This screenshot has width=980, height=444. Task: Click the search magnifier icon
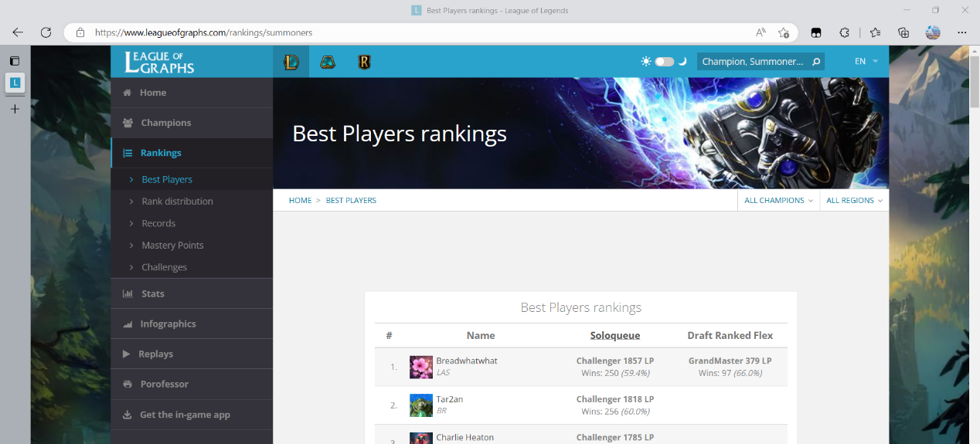(x=816, y=62)
